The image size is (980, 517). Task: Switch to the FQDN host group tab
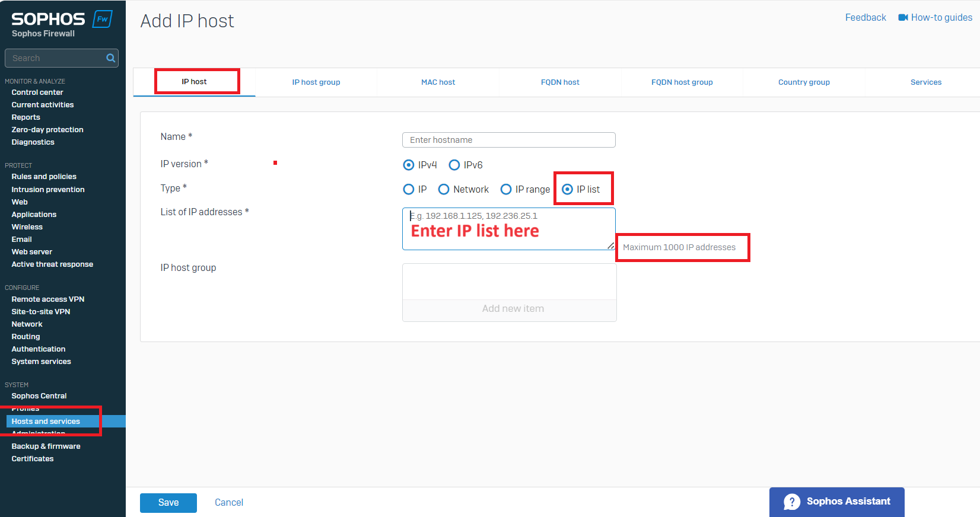[682, 82]
